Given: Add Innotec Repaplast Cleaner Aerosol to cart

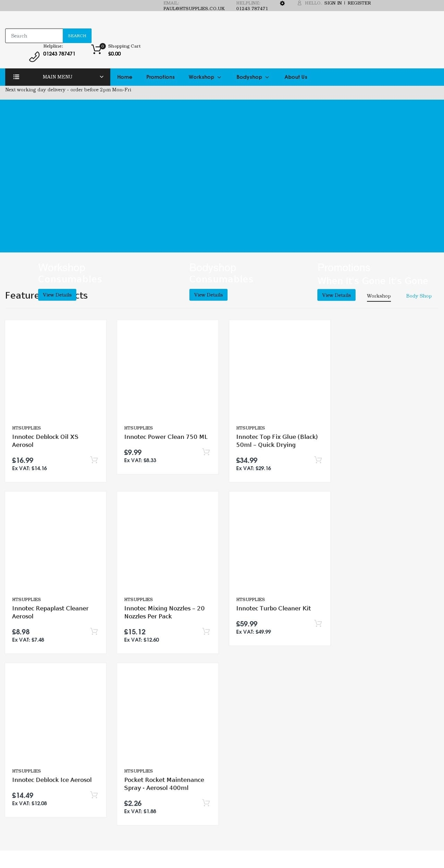Looking at the screenshot, I should pyautogui.click(x=94, y=631).
